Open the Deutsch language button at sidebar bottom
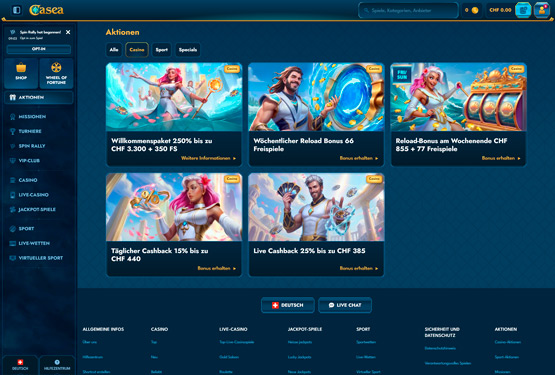This screenshot has width=555, height=375. [20, 365]
